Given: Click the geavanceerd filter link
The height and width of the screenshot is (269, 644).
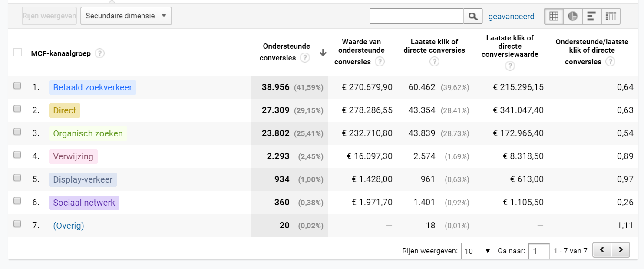Looking at the screenshot, I should point(511,17).
